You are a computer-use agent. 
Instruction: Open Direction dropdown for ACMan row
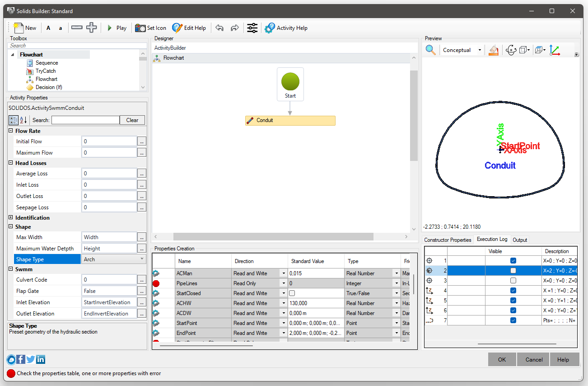(x=284, y=273)
